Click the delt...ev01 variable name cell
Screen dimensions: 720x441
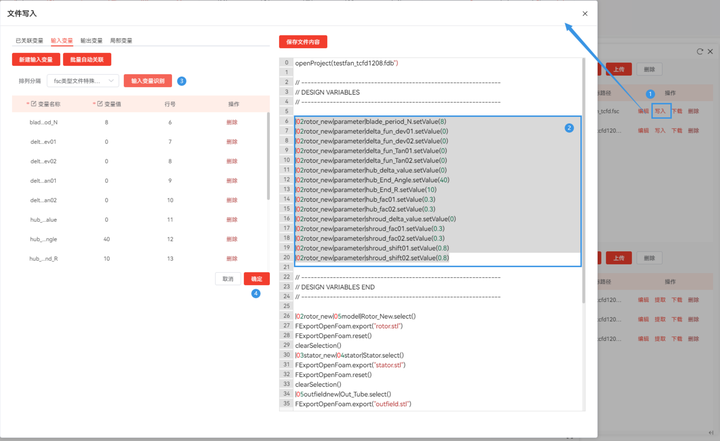click(x=44, y=142)
